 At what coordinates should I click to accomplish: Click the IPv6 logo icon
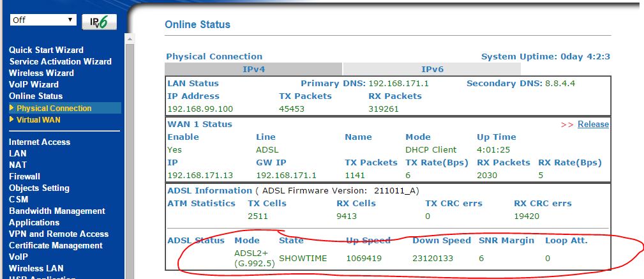(x=99, y=22)
